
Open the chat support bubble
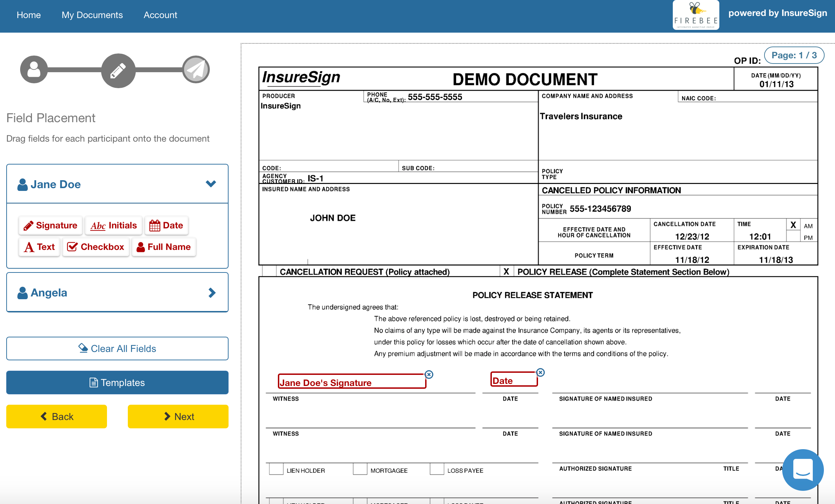click(x=803, y=469)
